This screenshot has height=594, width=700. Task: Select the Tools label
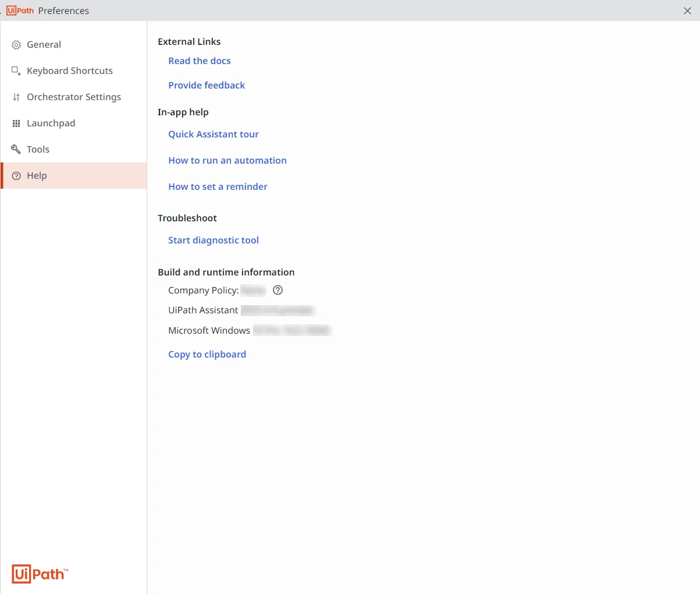tap(38, 150)
